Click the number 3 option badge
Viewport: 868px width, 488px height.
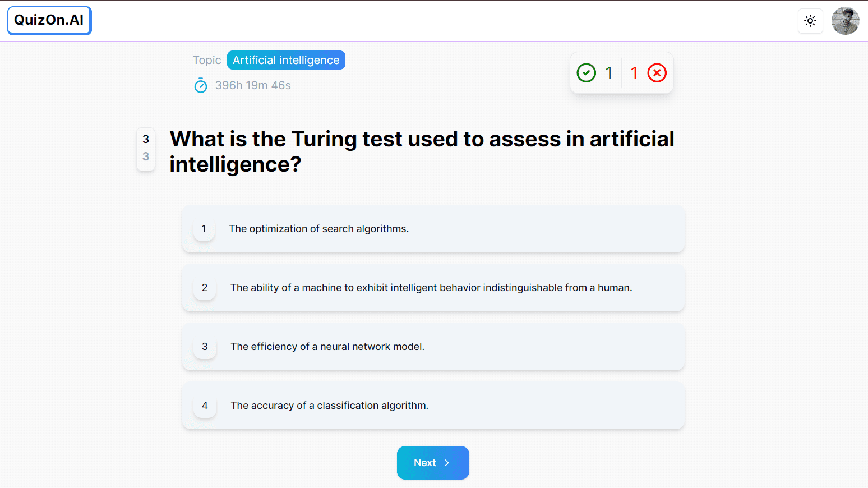coord(205,347)
